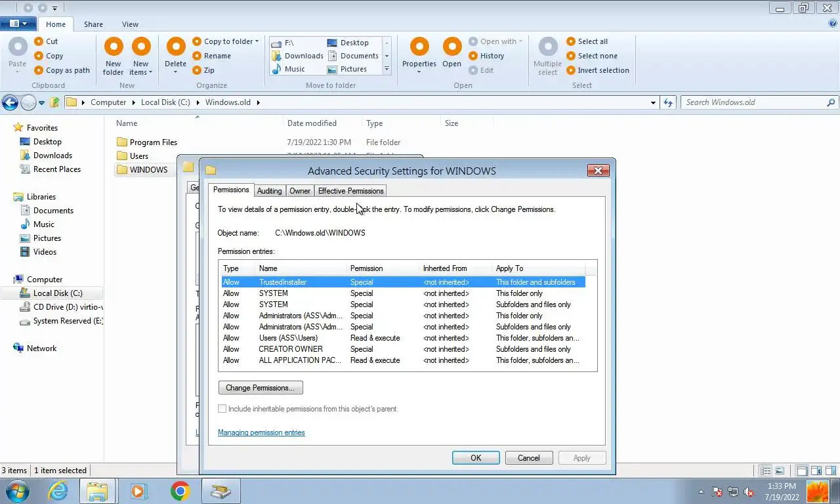The width and height of the screenshot is (840, 504).
Task: Open Network in the navigation pane
Action: pos(35,348)
